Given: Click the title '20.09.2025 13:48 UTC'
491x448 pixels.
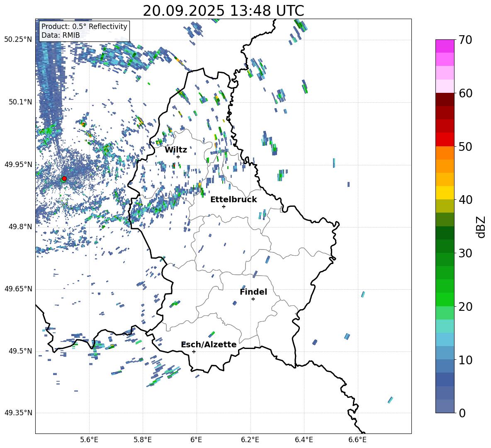Looking at the screenshot, I should click(x=223, y=11).
